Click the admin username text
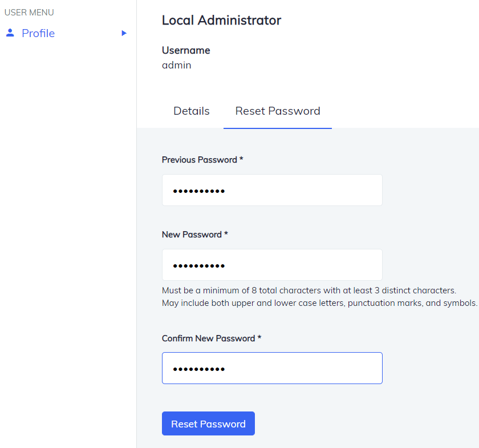The image size is (479, 448). [176, 65]
